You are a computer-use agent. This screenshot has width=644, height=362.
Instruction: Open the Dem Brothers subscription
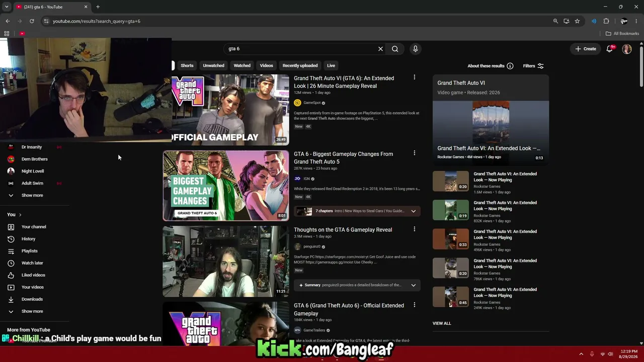pos(34,159)
